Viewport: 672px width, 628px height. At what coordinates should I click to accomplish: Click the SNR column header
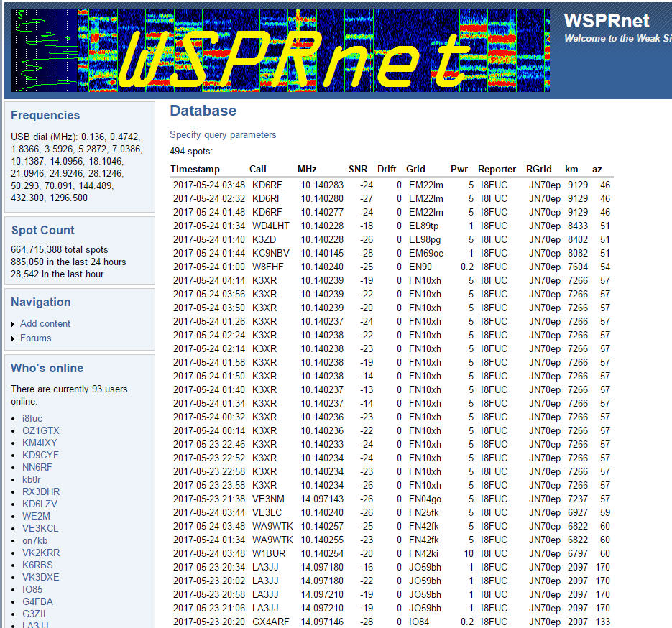click(x=358, y=169)
